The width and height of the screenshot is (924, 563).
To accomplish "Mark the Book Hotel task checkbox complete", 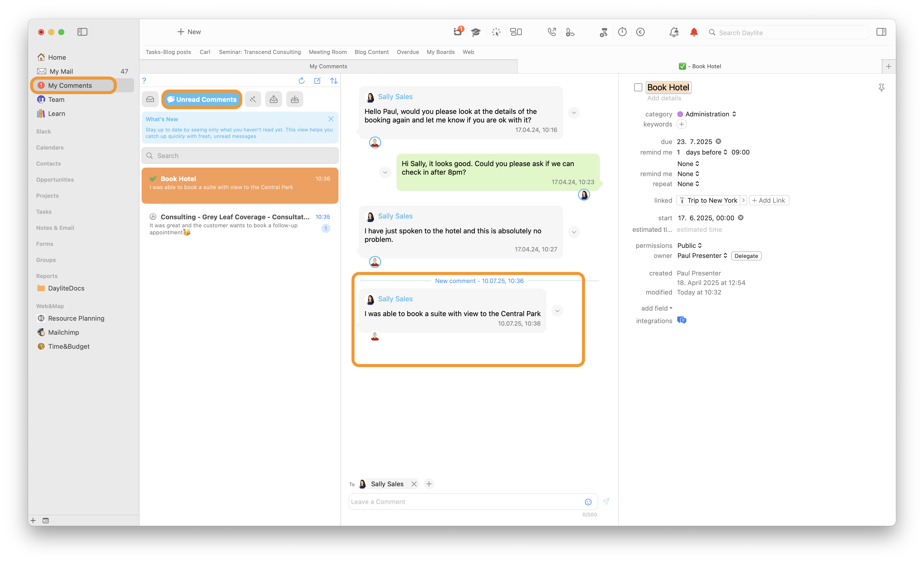I will coord(638,87).
